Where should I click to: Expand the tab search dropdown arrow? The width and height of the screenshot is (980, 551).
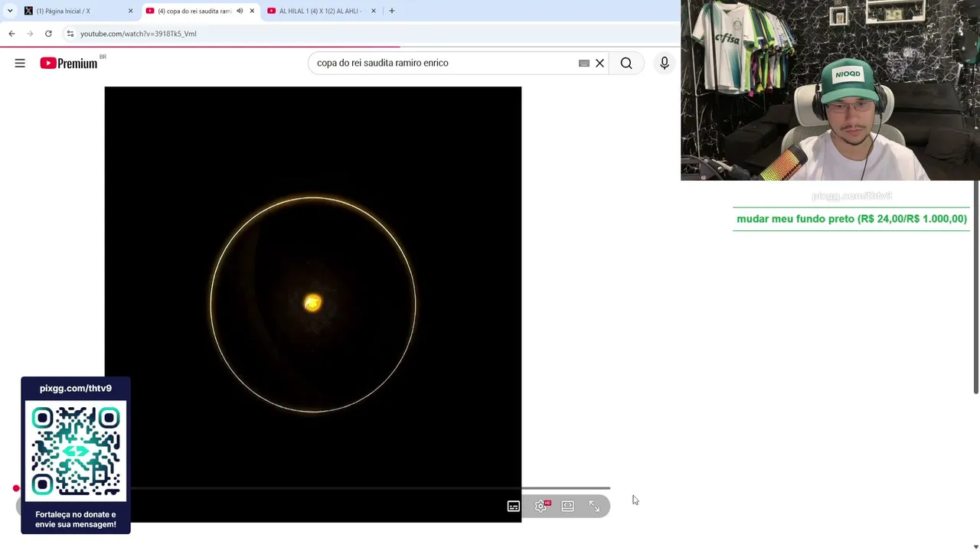click(10, 11)
